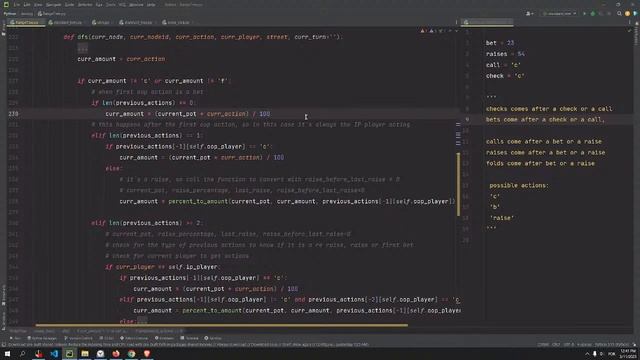Open the Services tool window
This screenshot has height=360, width=640.
[213, 338]
